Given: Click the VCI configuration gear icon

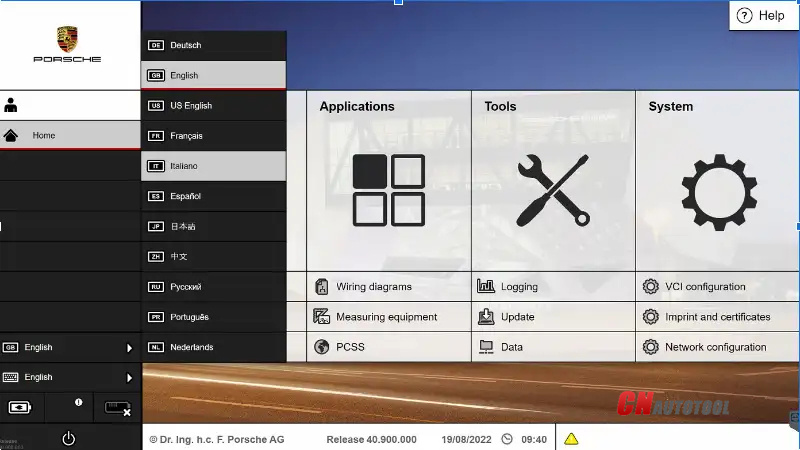Looking at the screenshot, I should (651, 286).
